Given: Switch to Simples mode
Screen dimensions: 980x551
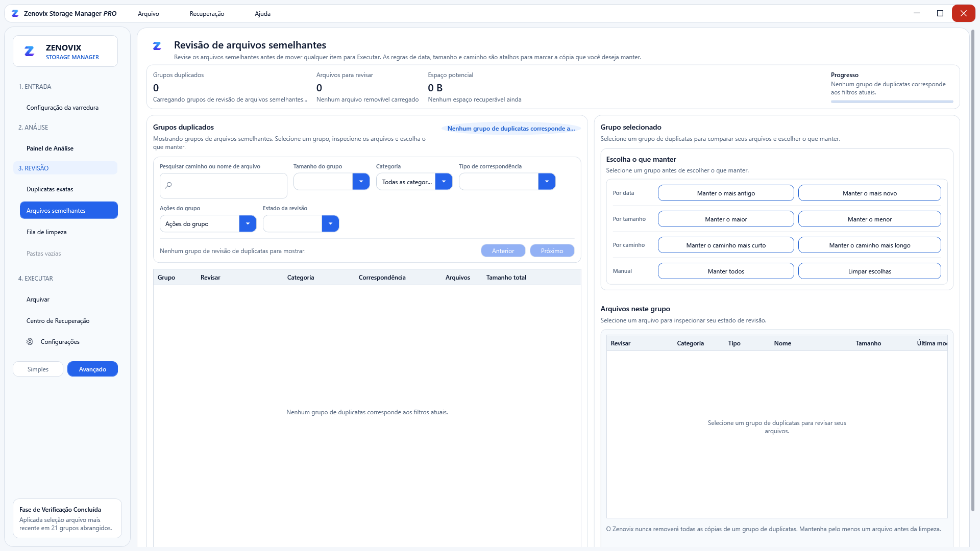Looking at the screenshot, I should 38,369.
